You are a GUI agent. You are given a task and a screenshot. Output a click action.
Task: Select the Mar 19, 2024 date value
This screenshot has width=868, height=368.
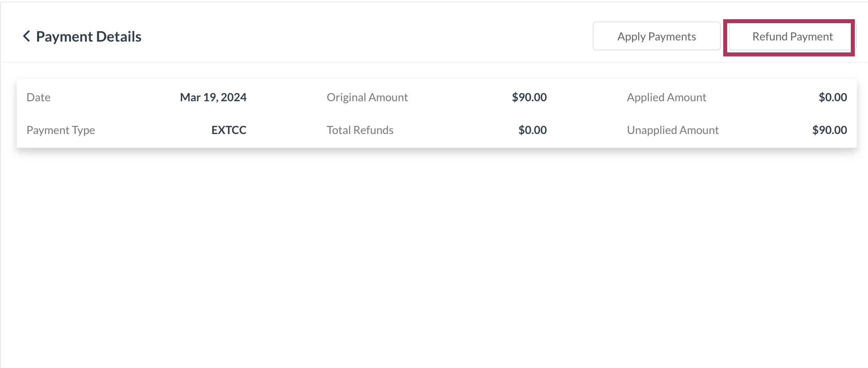pos(213,97)
